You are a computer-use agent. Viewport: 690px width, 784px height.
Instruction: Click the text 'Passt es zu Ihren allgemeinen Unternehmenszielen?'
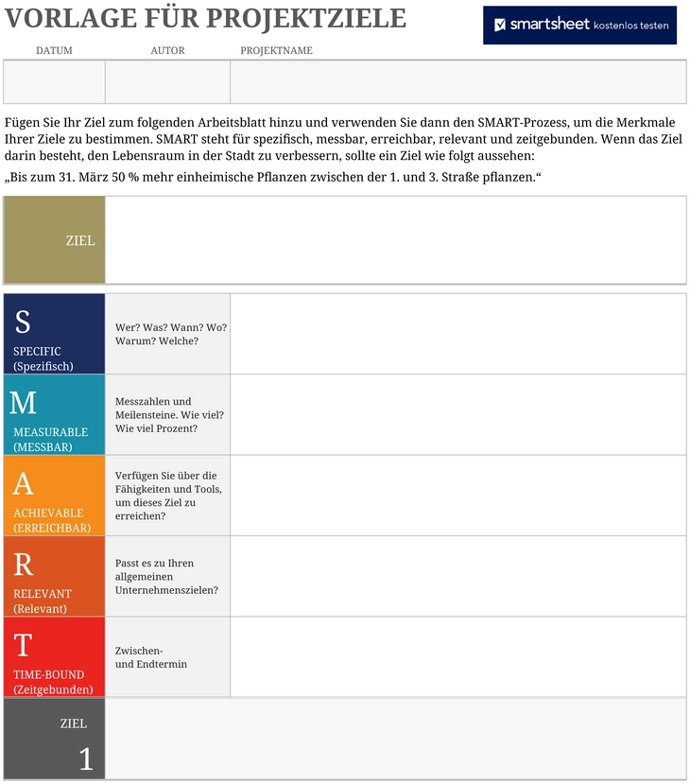[166, 577]
